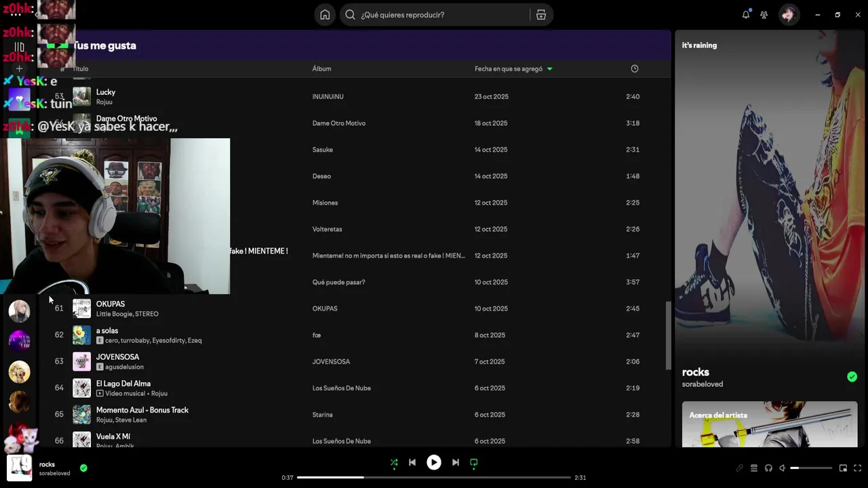
Task: Toggle shuffle playback
Action: point(394,463)
